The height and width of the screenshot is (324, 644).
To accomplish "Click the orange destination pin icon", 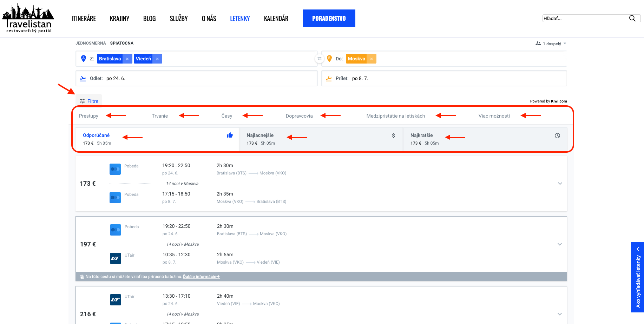I will pyautogui.click(x=329, y=59).
